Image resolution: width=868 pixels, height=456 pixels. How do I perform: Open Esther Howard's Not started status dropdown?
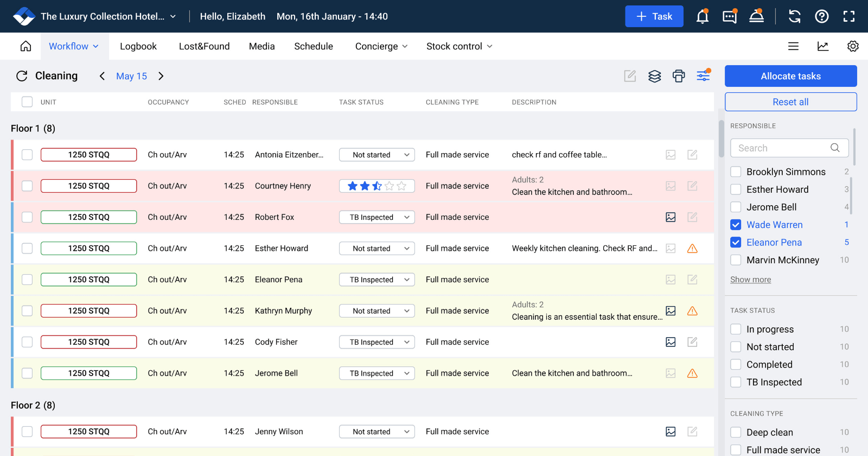377,249
